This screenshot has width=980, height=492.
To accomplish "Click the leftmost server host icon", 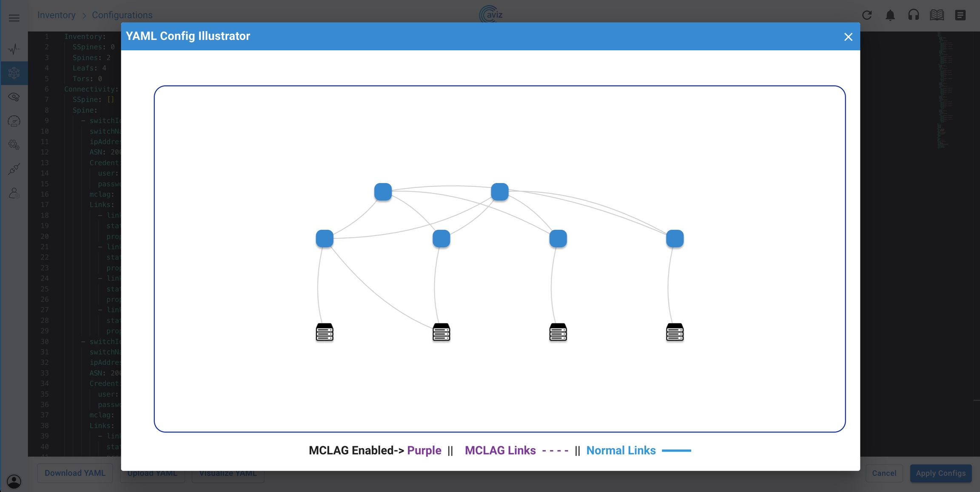I will point(325,332).
